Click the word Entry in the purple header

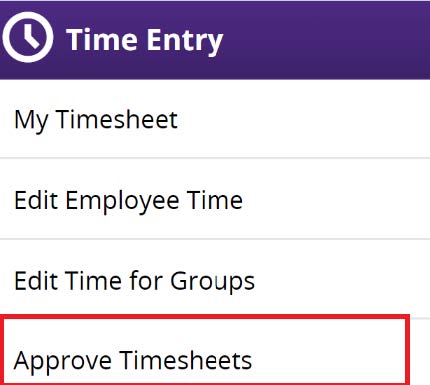(x=185, y=41)
